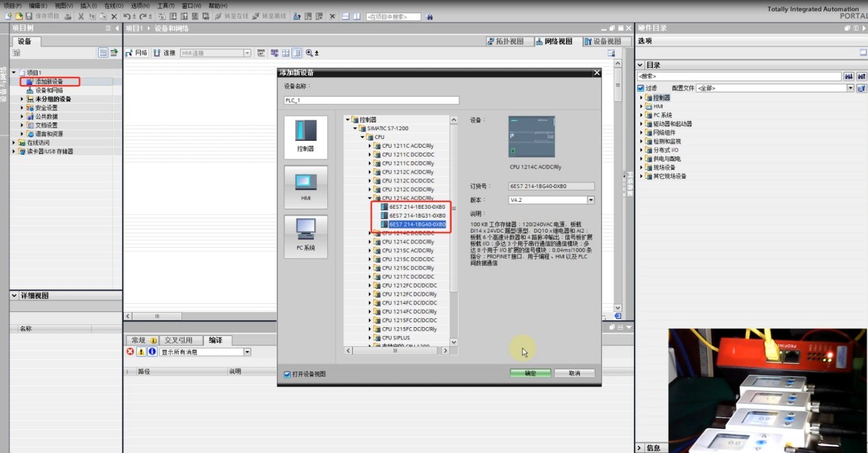868x453 pixels.
Task: Switch to 拓扑视图 topology view tab
Action: 509,42
